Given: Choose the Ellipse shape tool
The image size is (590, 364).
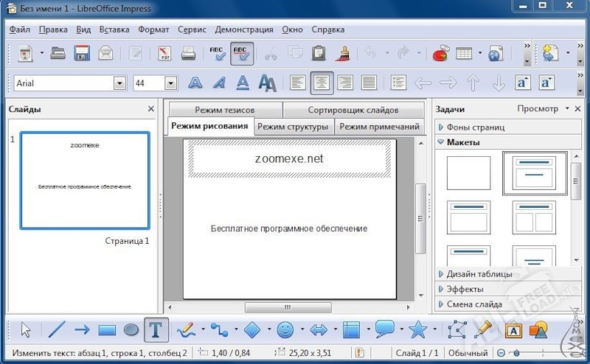Looking at the screenshot, I should pos(131,330).
